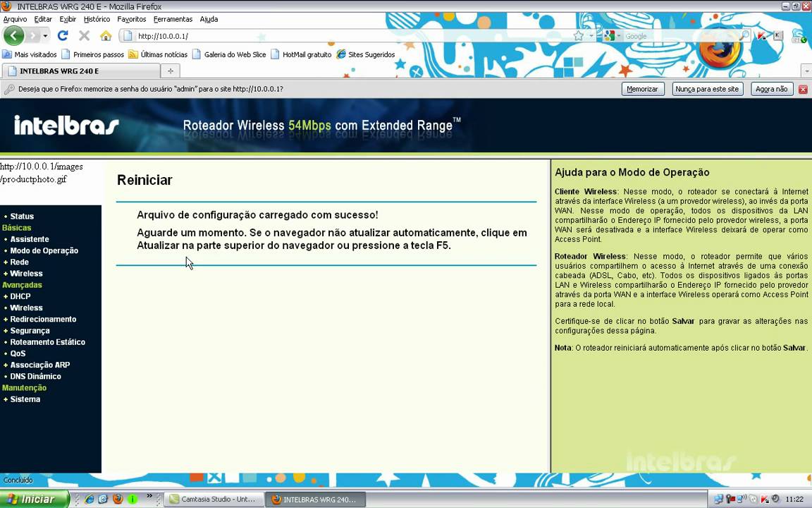The height and width of the screenshot is (508, 812).
Task: Reload the page with the refresh icon
Action: [x=63, y=36]
